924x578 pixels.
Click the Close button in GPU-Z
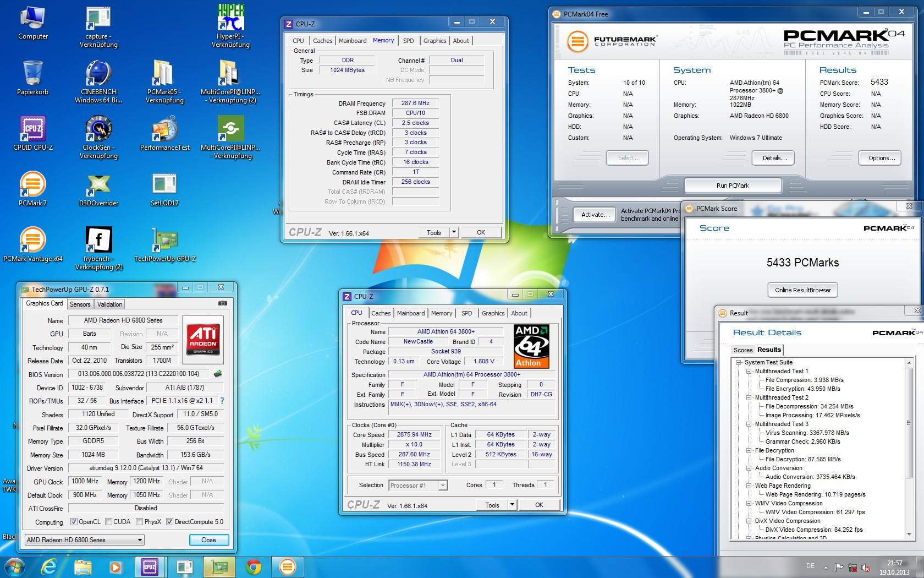coord(208,540)
